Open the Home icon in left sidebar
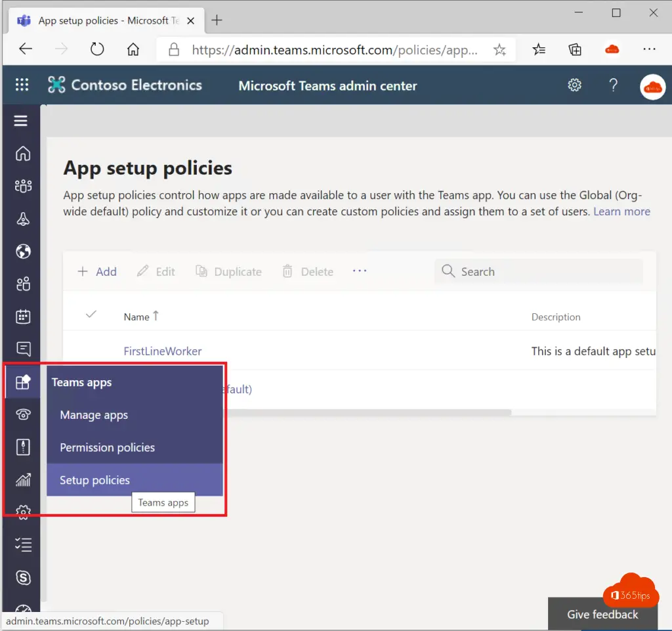Screen dimensions: 672x631 (x=23, y=154)
